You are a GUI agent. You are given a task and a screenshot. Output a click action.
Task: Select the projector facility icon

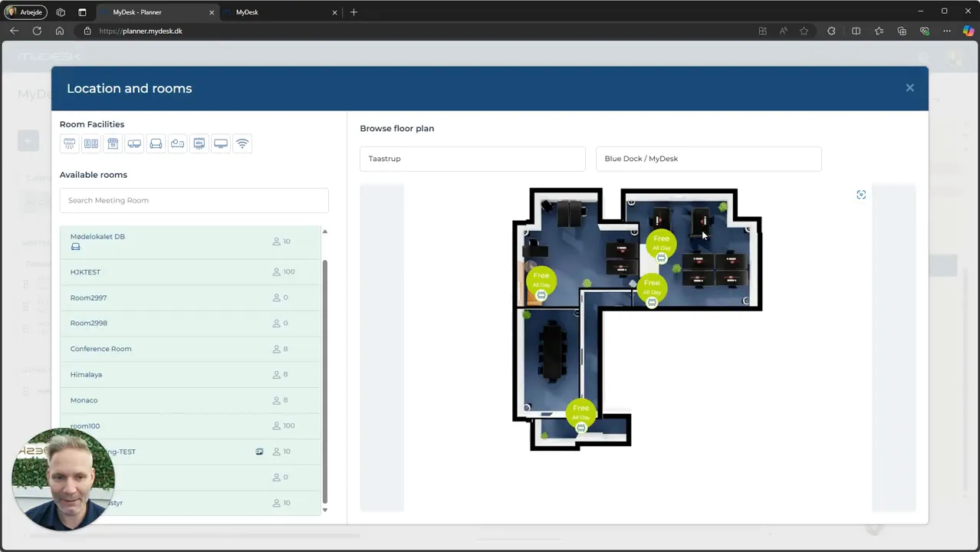(178, 143)
